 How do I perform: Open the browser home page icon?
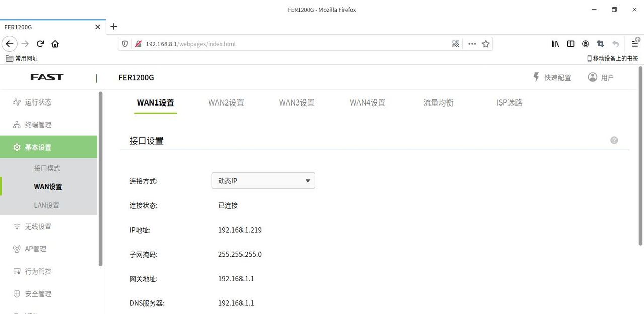pos(55,44)
